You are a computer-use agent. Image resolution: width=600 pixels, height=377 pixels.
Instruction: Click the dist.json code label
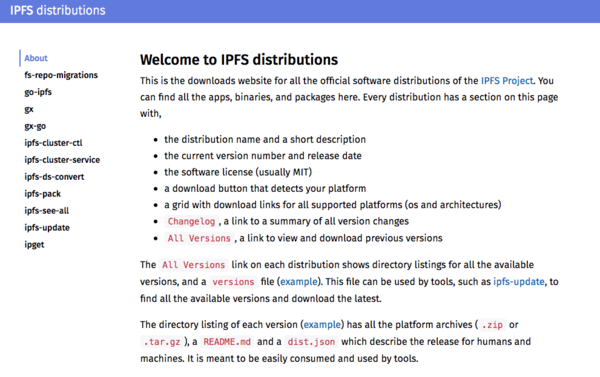coord(311,342)
